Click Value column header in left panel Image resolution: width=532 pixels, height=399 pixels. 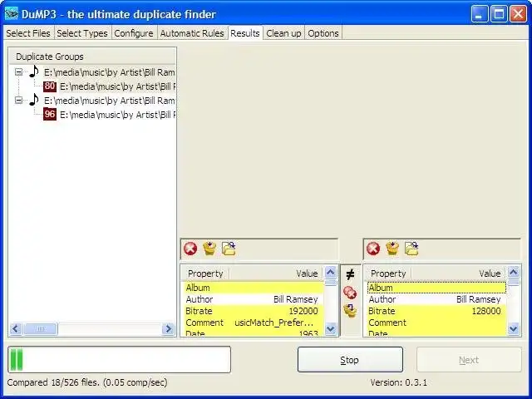276,273
